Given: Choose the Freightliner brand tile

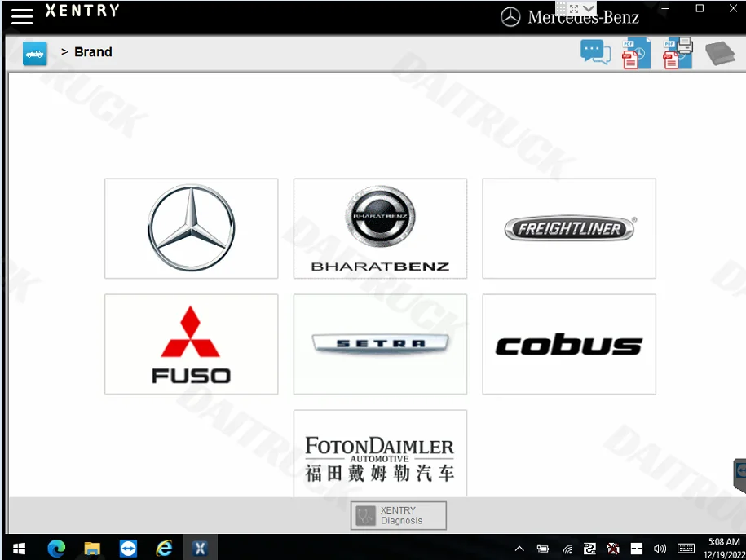Looking at the screenshot, I should click(569, 228).
